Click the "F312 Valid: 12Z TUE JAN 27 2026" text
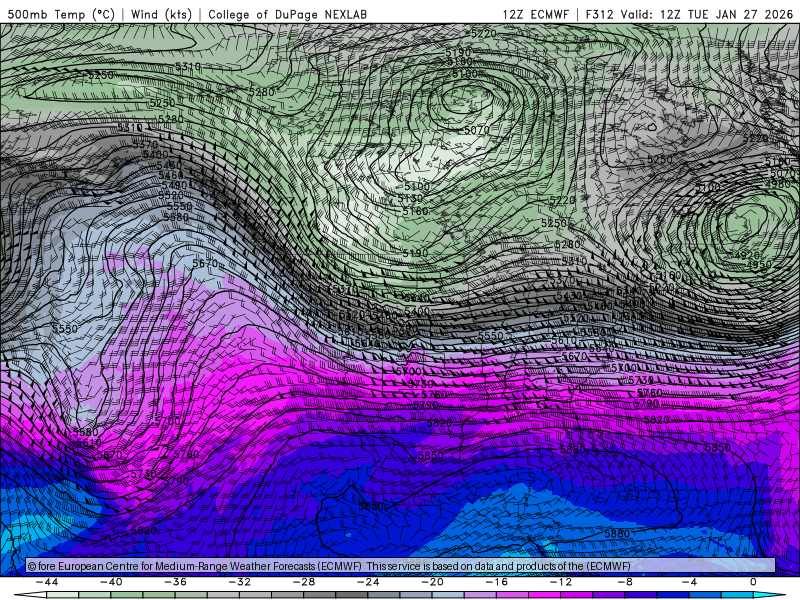The height and width of the screenshot is (600, 800). [689, 14]
